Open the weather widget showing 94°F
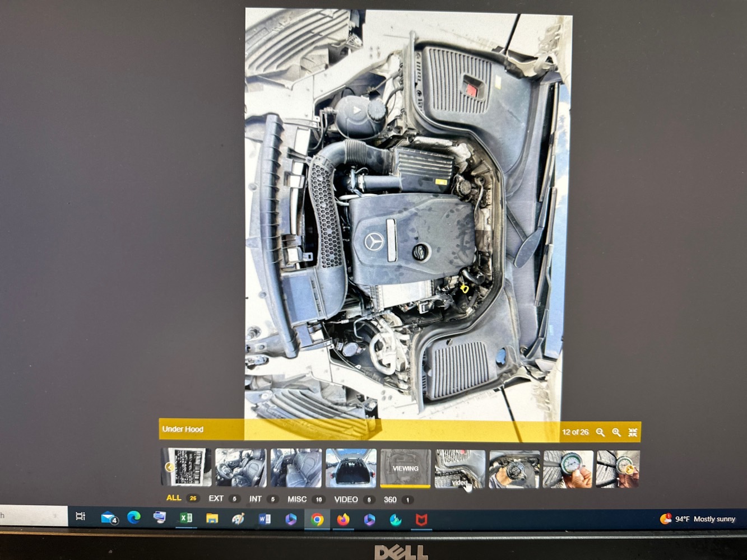This screenshot has height=560, width=747. point(698,519)
